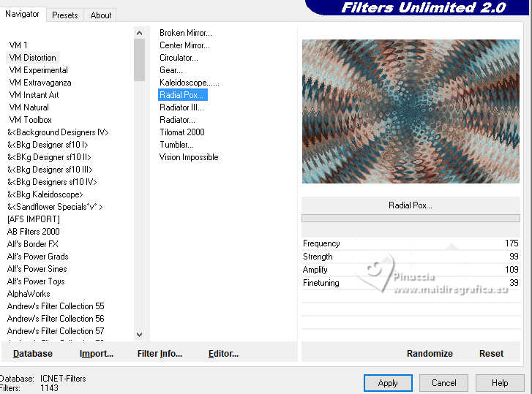Cancel the filter dialog
532x394 pixels.
point(443,383)
